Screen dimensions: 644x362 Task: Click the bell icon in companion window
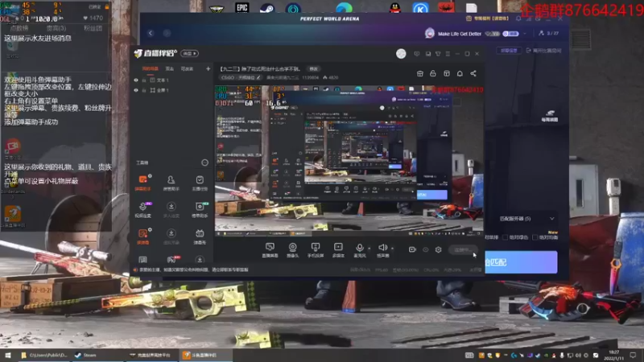[x=460, y=73]
